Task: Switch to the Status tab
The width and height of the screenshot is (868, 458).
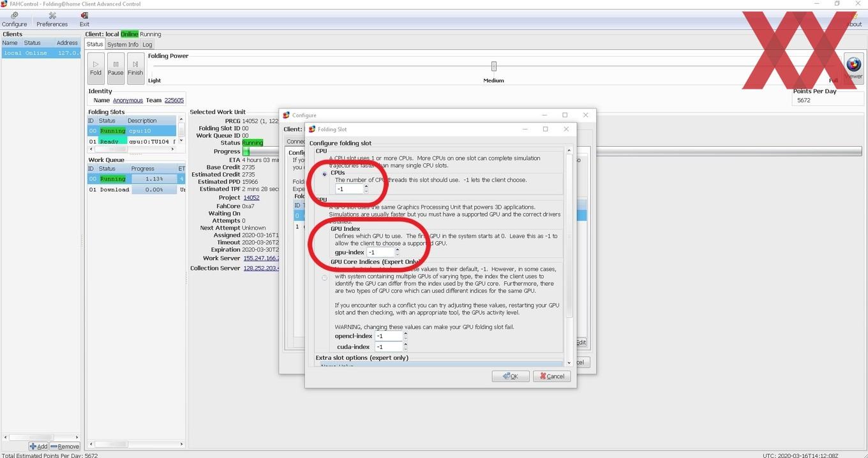Action: (x=94, y=44)
